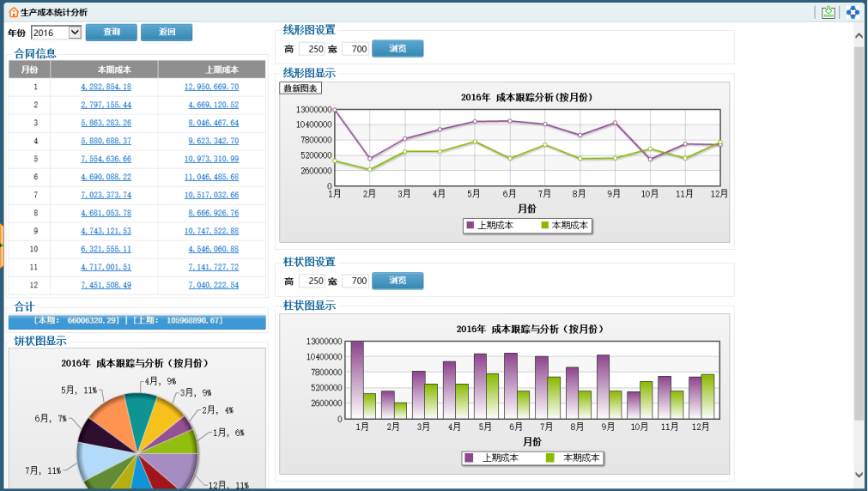Click green 本期成本 legend marker in bar chart
The width and height of the screenshot is (868, 491).
click(551, 458)
